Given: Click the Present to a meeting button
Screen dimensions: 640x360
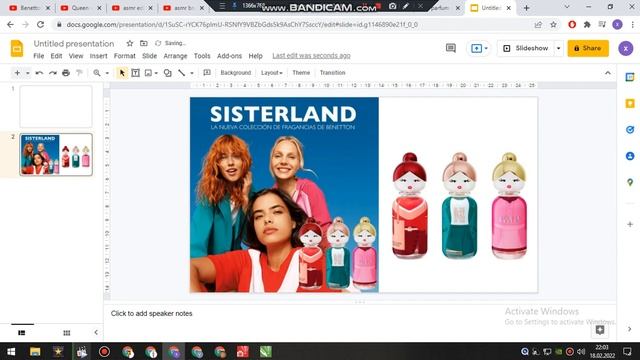Looking at the screenshot, I should tap(479, 48).
